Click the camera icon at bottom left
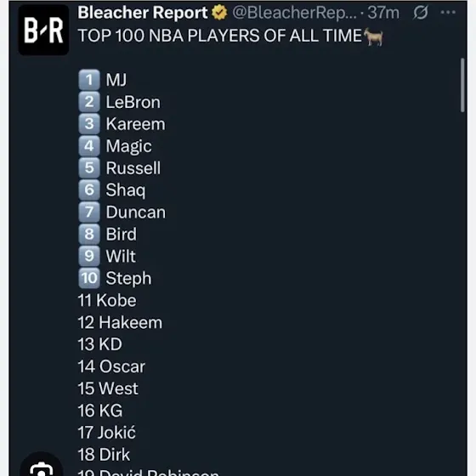 click(42, 468)
